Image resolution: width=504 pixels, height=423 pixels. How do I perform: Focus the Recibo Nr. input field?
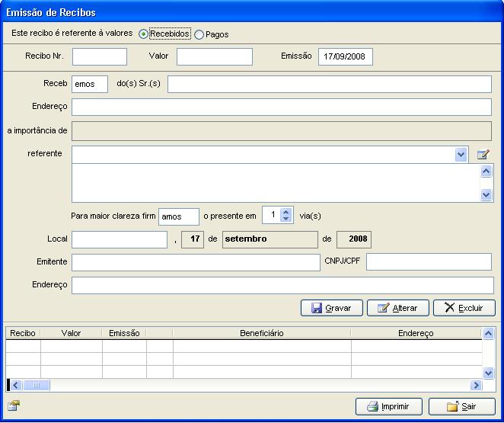(x=100, y=56)
